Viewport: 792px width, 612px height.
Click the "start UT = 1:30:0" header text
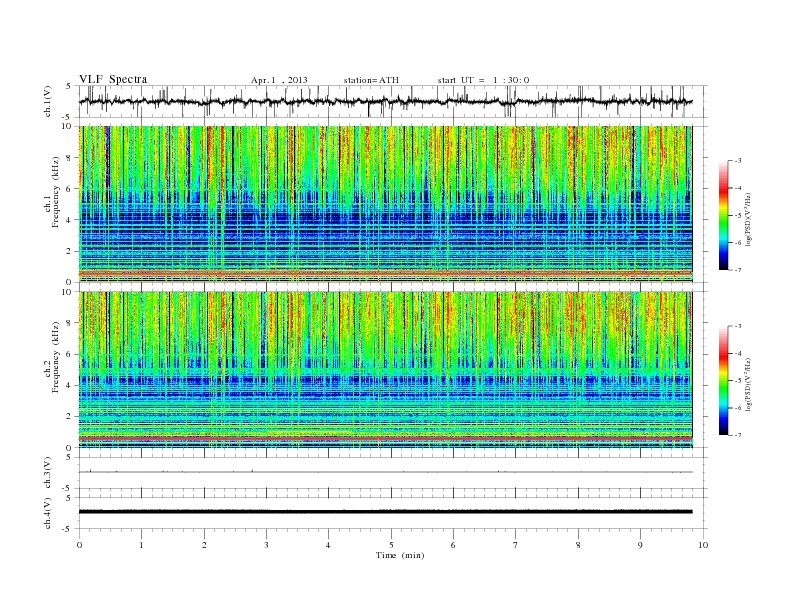point(483,80)
